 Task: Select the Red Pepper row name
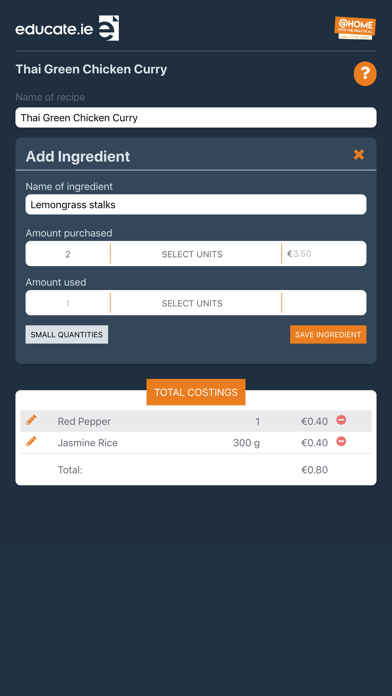click(x=84, y=421)
